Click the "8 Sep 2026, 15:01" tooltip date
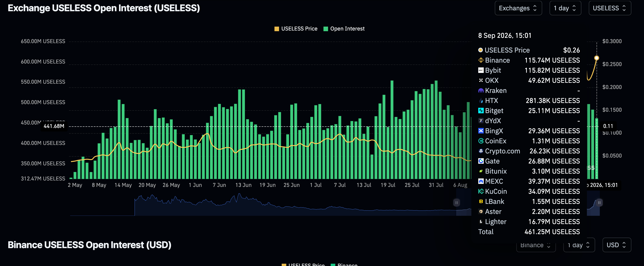This screenshot has width=644, height=266. 505,36
